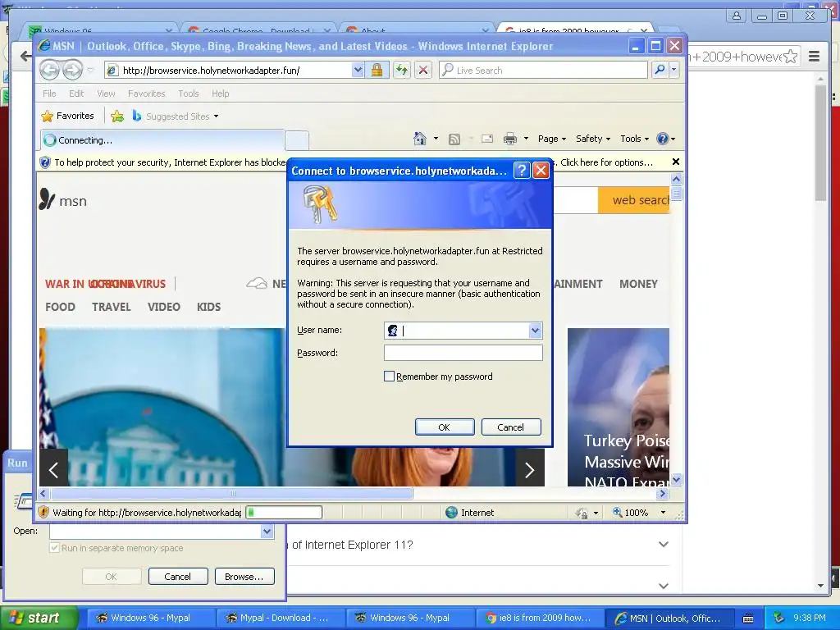Open the Tools command bar dropdown
840x630 pixels.
[x=635, y=139]
